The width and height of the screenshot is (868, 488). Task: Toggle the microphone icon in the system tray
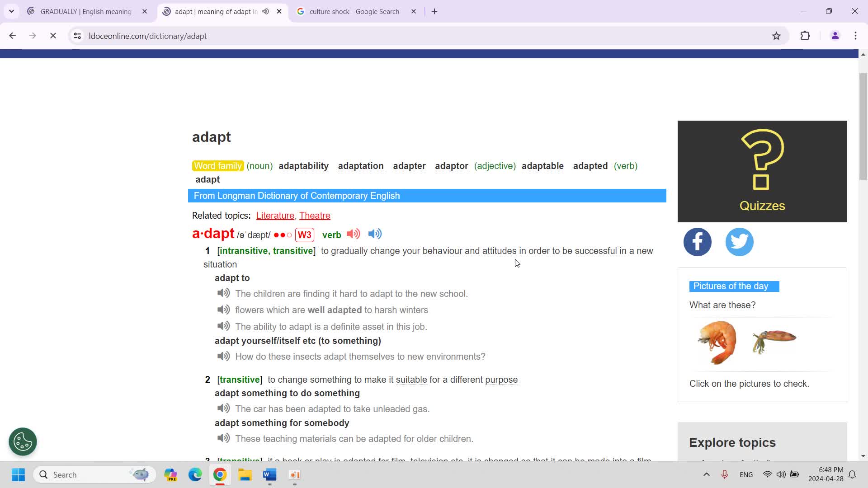(x=724, y=474)
